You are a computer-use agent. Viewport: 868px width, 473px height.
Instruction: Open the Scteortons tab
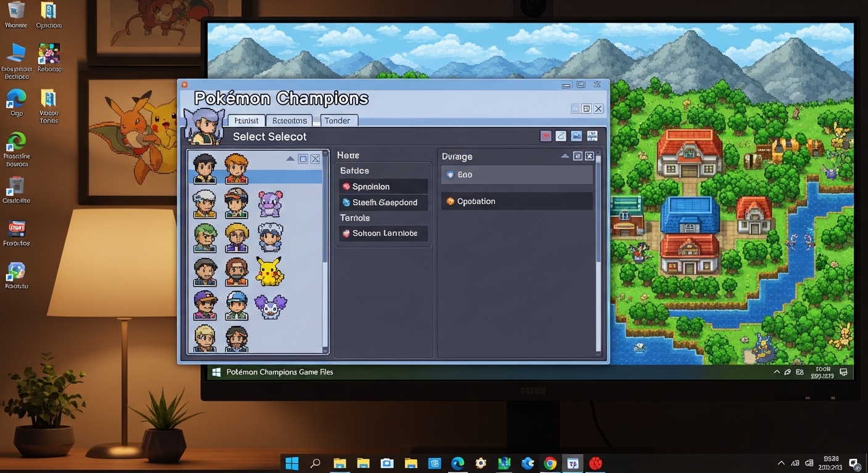pyautogui.click(x=289, y=120)
